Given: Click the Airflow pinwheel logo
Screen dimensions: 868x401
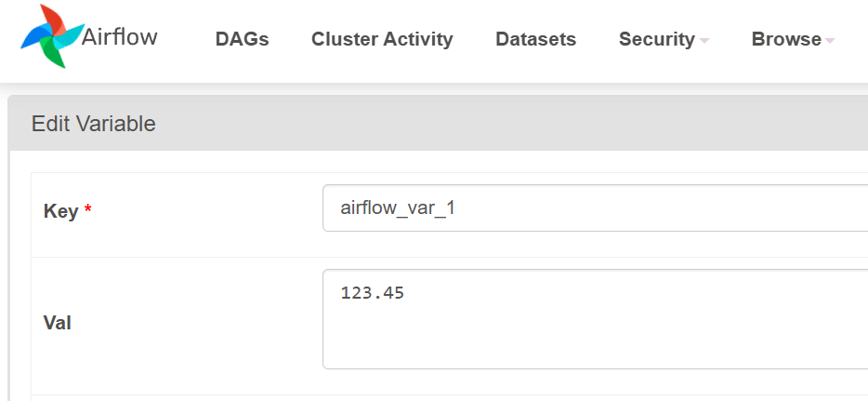Looking at the screenshot, I should pyautogui.click(x=50, y=38).
